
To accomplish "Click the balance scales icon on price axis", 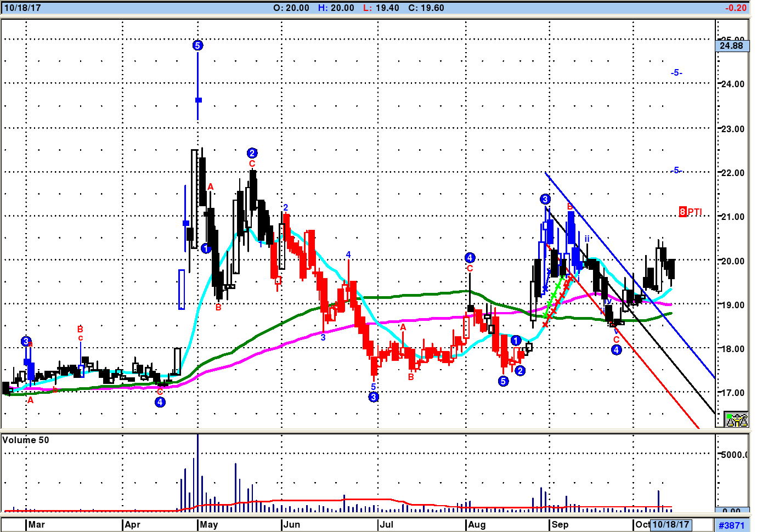I will pyautogui.click(x=736, y=420).
